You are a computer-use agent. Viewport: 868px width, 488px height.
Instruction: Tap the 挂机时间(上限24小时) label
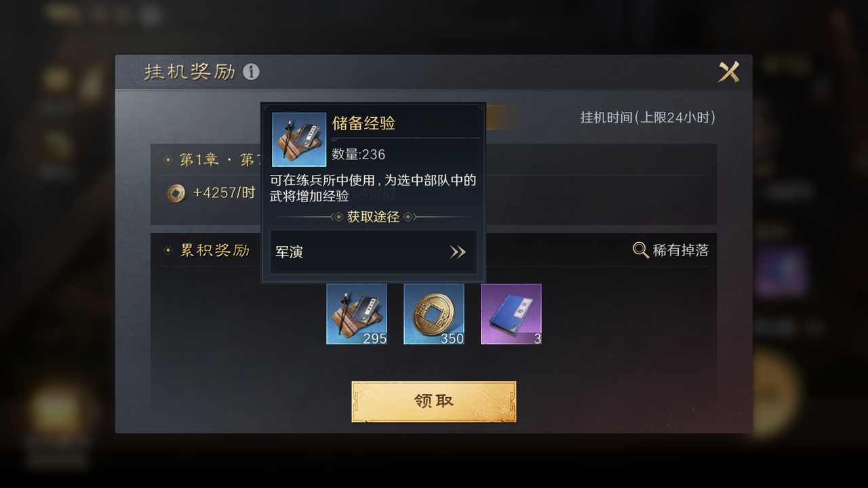click(x=648, y=117)
